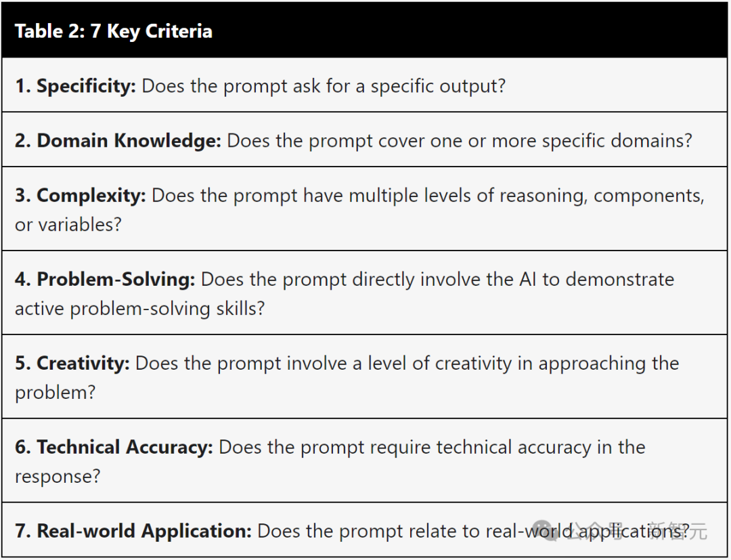The width and height of the screenshot is (731, 560).
Task: Select the Creativity criterion row
Action: tap(365, 376)
